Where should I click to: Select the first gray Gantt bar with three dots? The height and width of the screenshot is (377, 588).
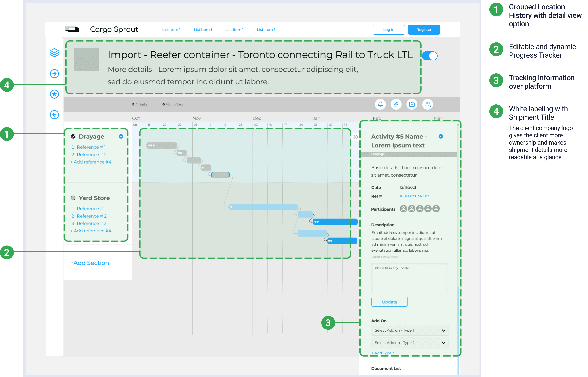pyautogui.click(x=162, y=145)
